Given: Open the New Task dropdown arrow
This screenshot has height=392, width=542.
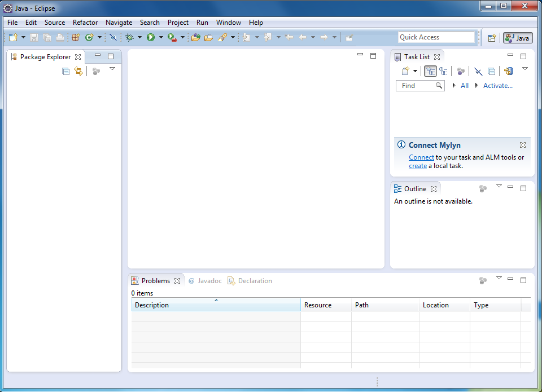Looking at the screenshot, I should (416, 71).
